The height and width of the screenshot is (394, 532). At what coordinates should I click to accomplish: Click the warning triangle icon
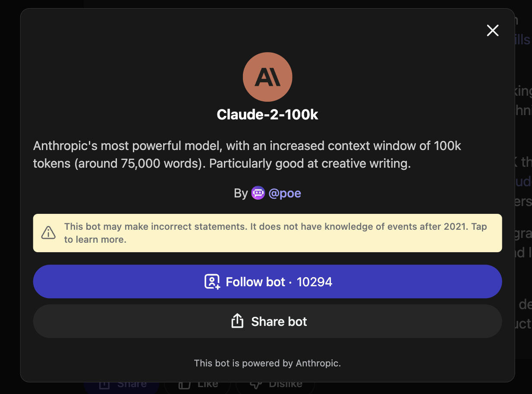click(48, 233)
